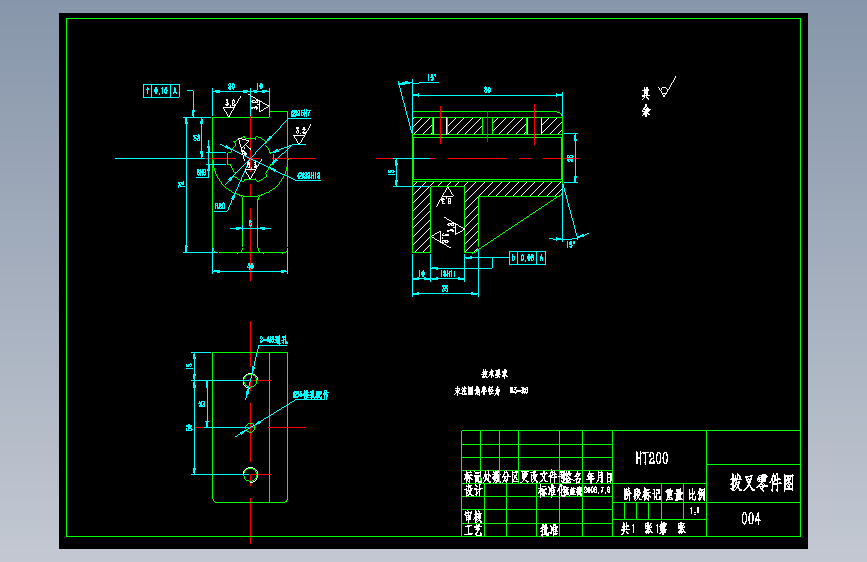This screenshot has height=562, width=867.
Task: Select the 0.08 A tolerance frame in section view
Action: [x=527, y=258]
